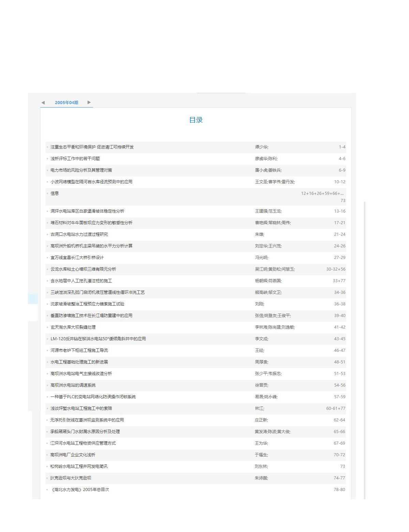Open article 沈家坡滑坡整治工程预应力锚索施工试验
The height and width of the screenshot is (532, 409).
87,304
